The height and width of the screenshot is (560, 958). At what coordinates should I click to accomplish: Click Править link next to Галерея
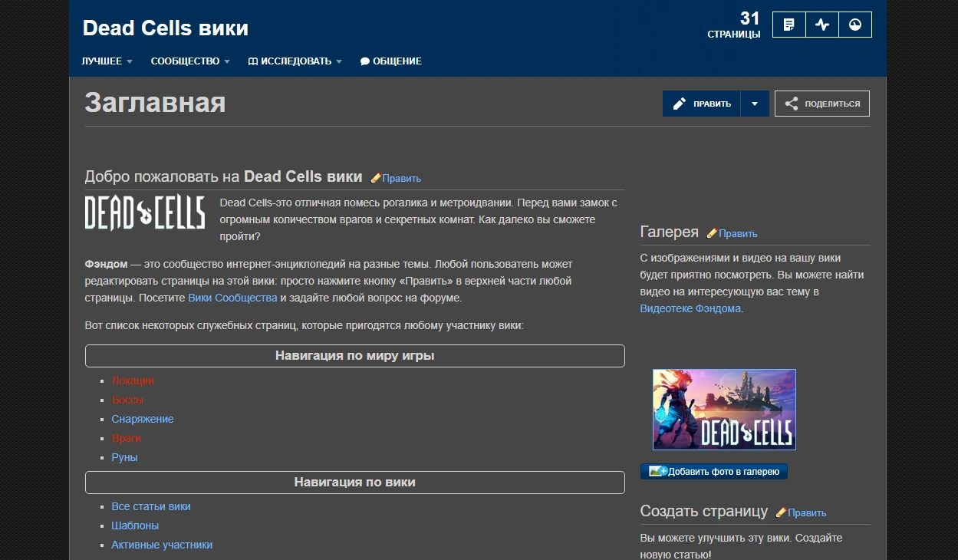[x=738, y=234]
